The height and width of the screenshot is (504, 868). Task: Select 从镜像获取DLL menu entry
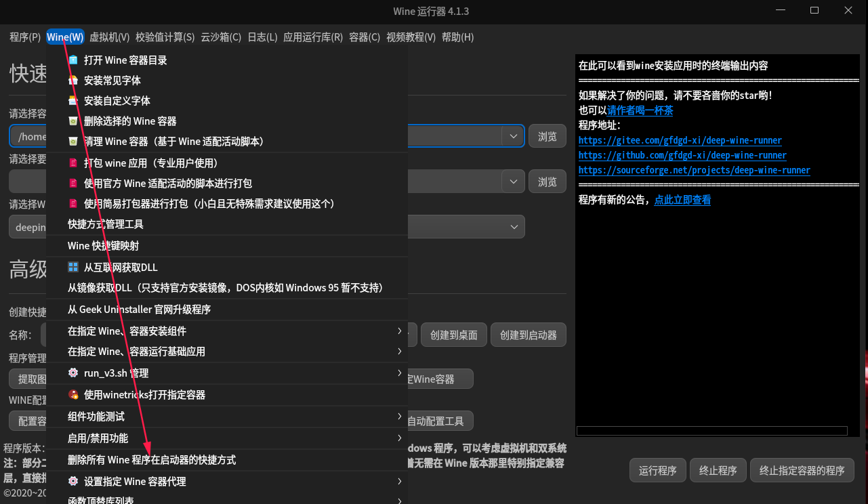(227, 288)
